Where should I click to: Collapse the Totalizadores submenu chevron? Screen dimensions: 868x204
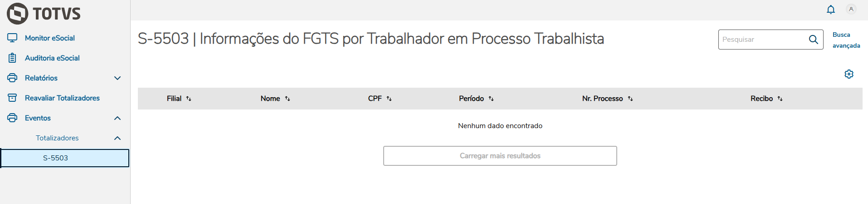(117, 138)
